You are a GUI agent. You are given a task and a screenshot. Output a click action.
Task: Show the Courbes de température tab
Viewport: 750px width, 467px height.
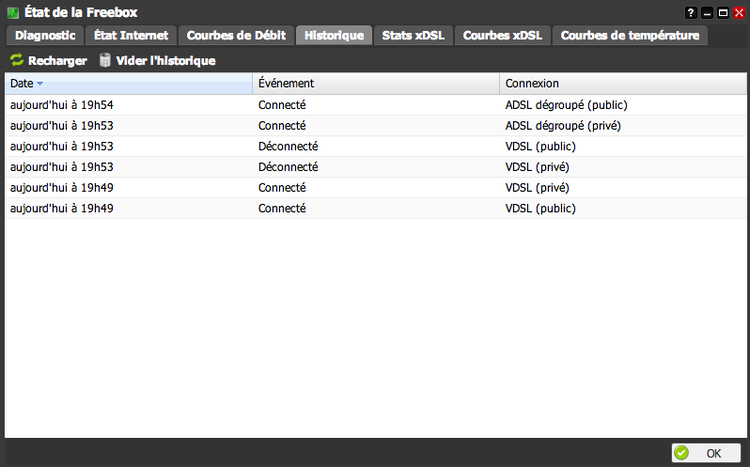click(630, 35)
